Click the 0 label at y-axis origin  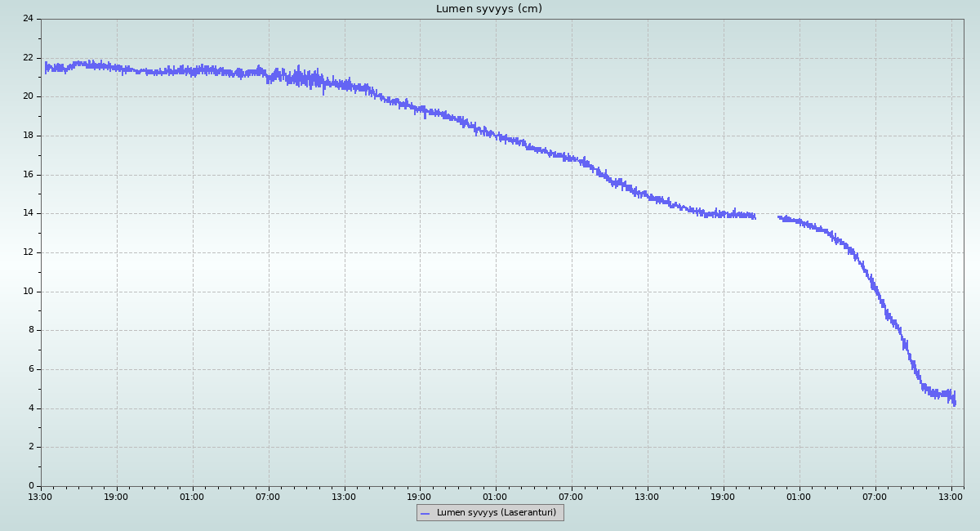31,486
